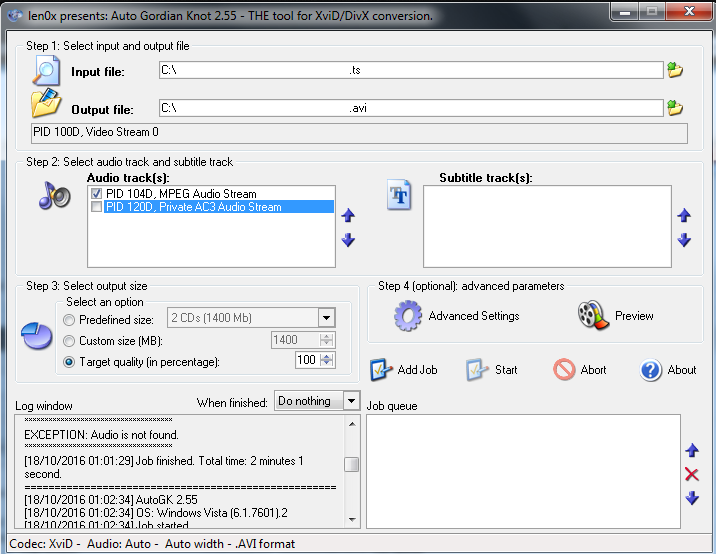Click 'Codec: XviD' in status bar
This screenshot has height=554, width=716.
pyautogui.click(x=41, y=544)
